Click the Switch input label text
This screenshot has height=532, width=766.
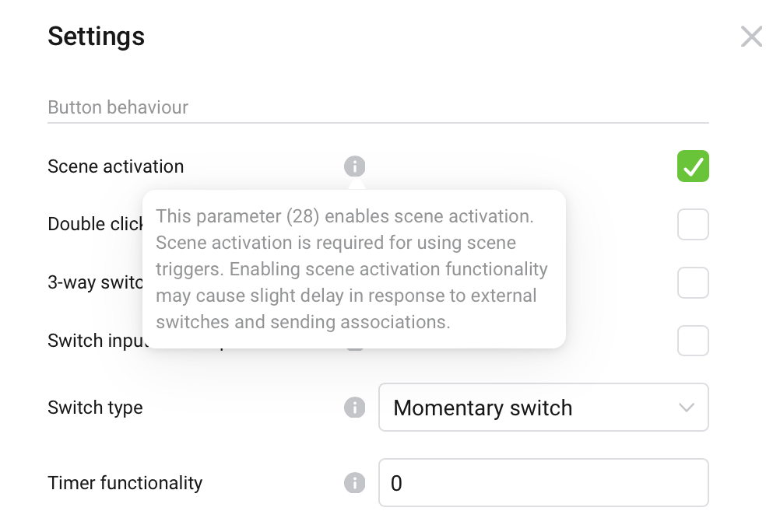pyautogui.click(x=94, y=341)
